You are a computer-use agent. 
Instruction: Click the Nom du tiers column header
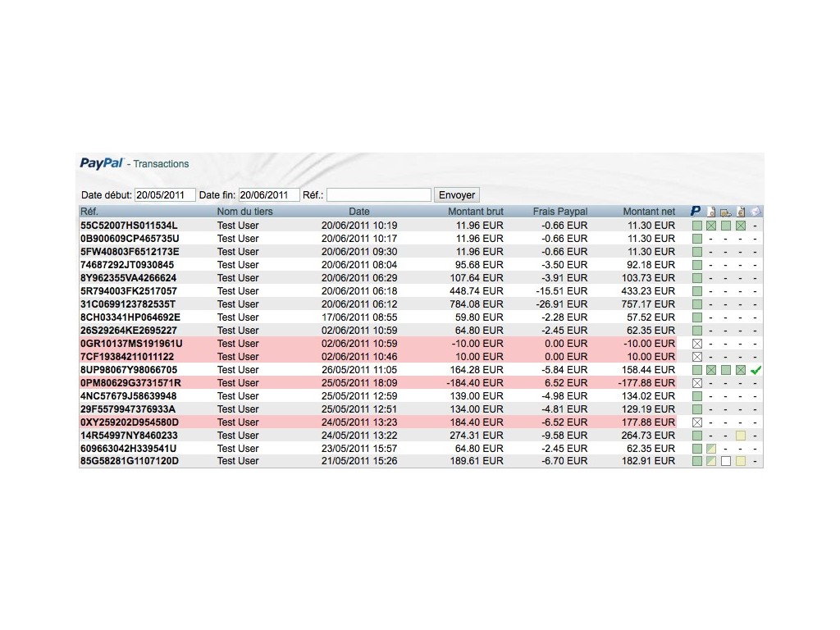coord(244,212)
